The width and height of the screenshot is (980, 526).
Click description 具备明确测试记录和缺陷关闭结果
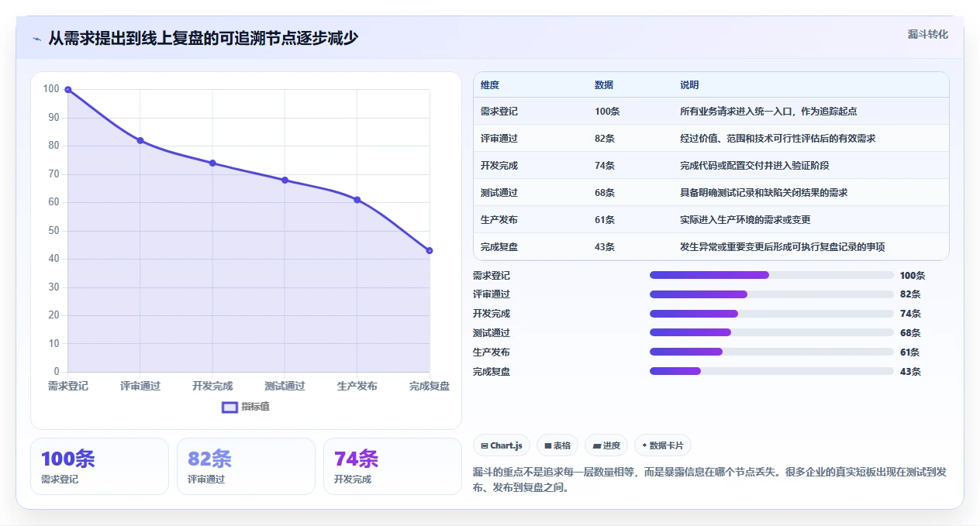(764, 193)
